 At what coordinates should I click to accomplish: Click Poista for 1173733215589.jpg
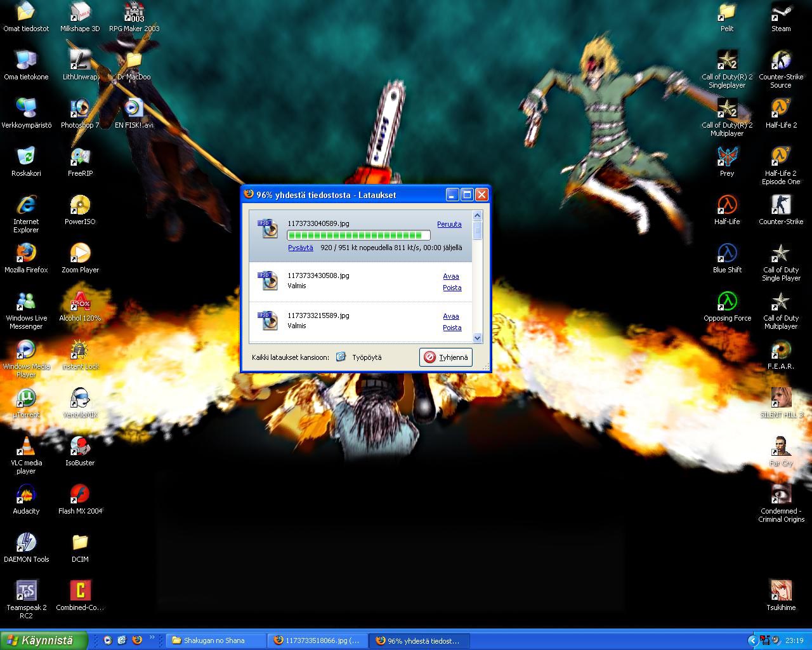click(452, 328)
